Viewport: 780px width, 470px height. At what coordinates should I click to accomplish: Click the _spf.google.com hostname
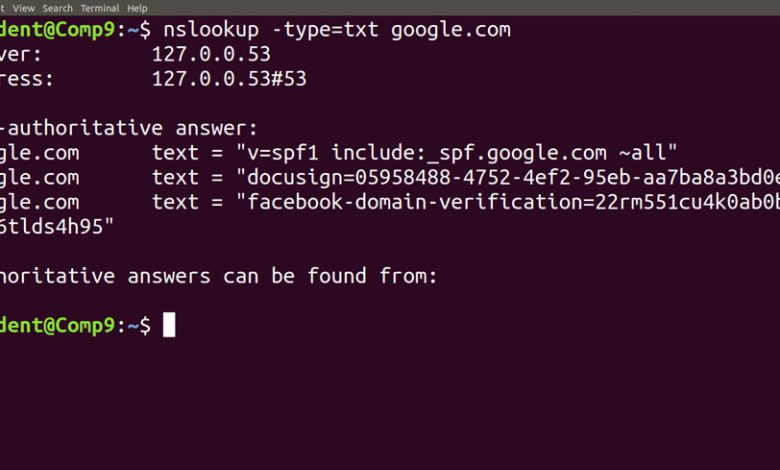(516, 153)
